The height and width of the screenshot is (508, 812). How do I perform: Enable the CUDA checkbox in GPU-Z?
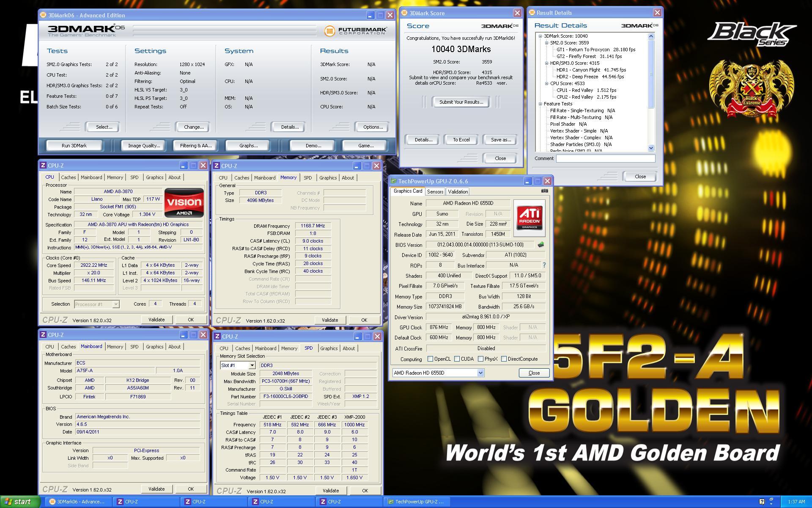[x=457, y=359]
